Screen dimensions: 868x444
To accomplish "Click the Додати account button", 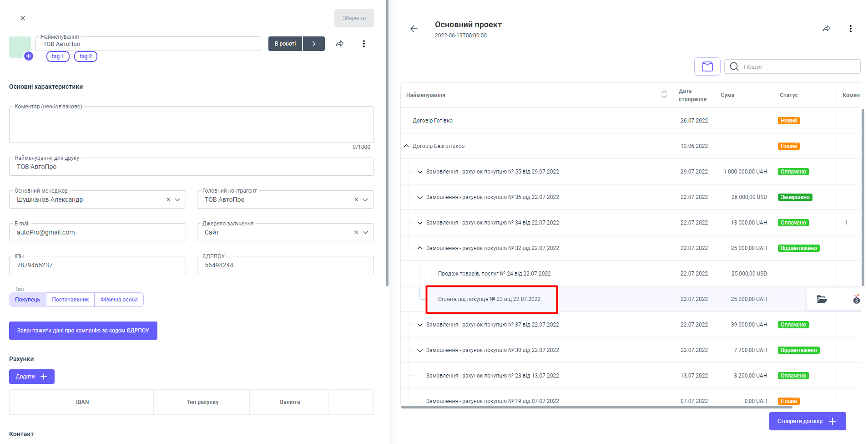I will tap(32, 377).
